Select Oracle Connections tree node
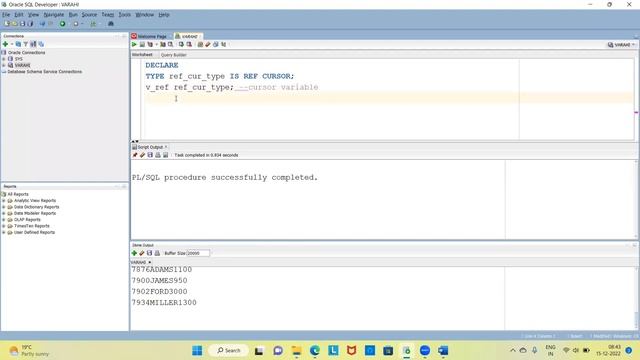 pyautogui.click(x=27, y=53)
